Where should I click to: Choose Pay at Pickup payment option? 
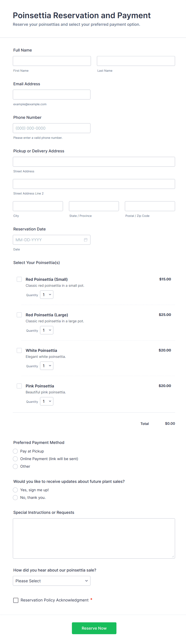[16, 451]
